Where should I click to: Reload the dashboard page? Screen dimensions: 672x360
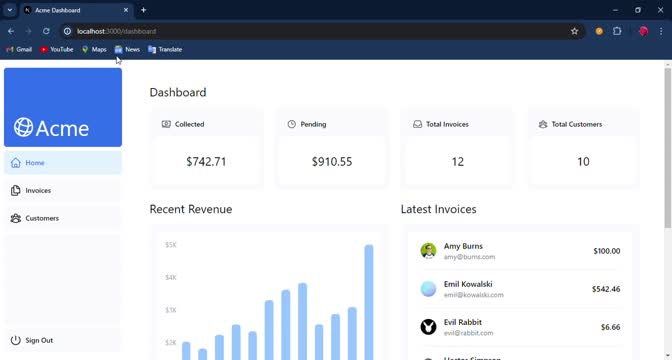pyautogui.click(x=46, y=31)
